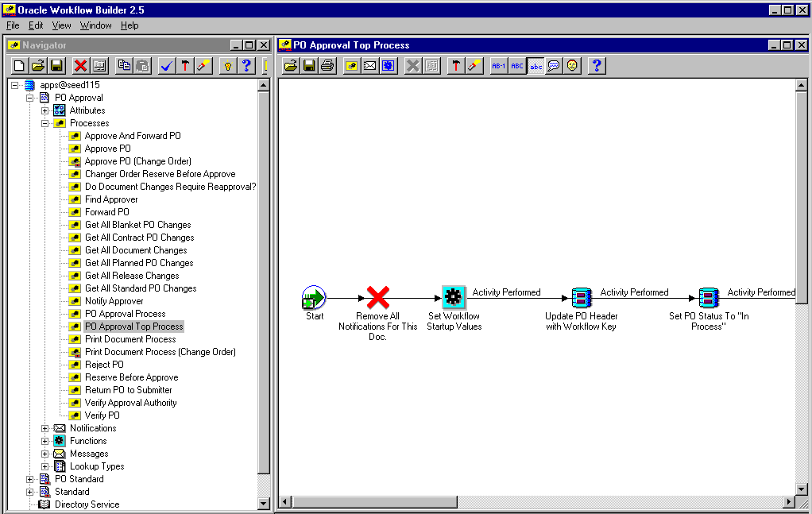Click the process window scroll right arrow
Image resolution: width=812 pixels, height=514 pixels.
click(x=789, y=501)
